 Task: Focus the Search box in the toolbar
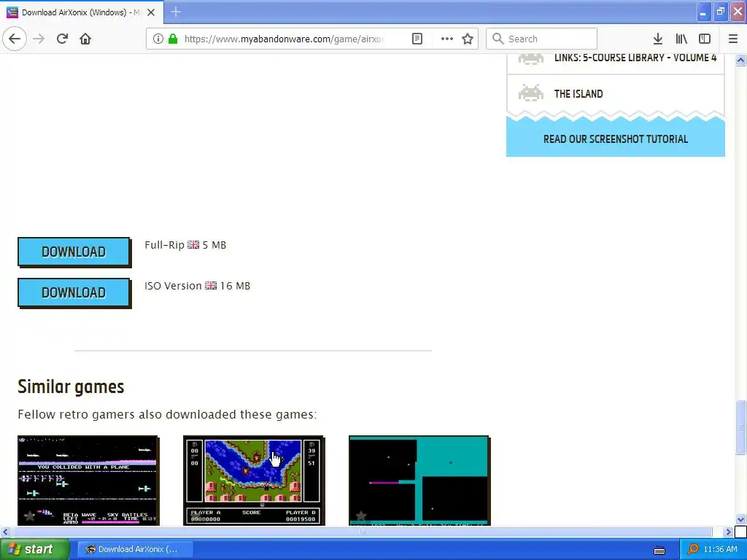pyautogui.click(x=541, y=39)
